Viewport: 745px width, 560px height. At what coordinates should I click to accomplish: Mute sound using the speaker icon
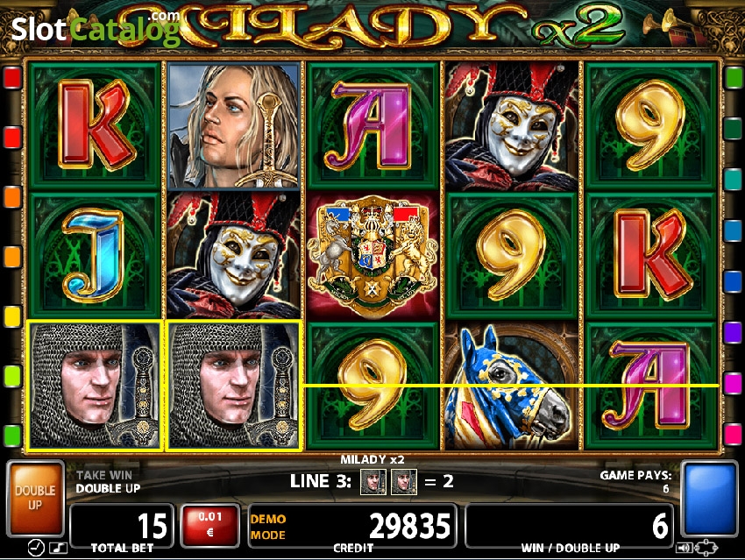point(685,549)
